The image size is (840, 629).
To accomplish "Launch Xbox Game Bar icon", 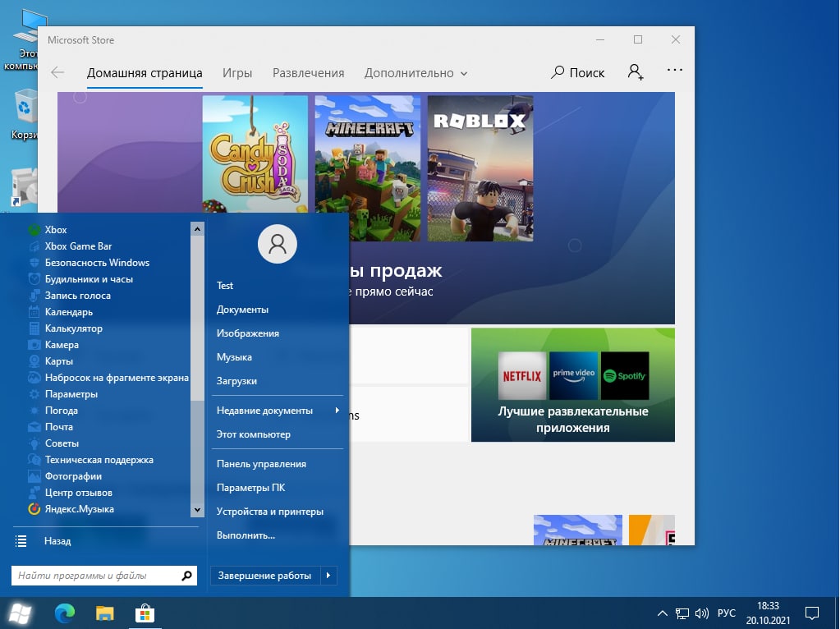I will 34,246.
